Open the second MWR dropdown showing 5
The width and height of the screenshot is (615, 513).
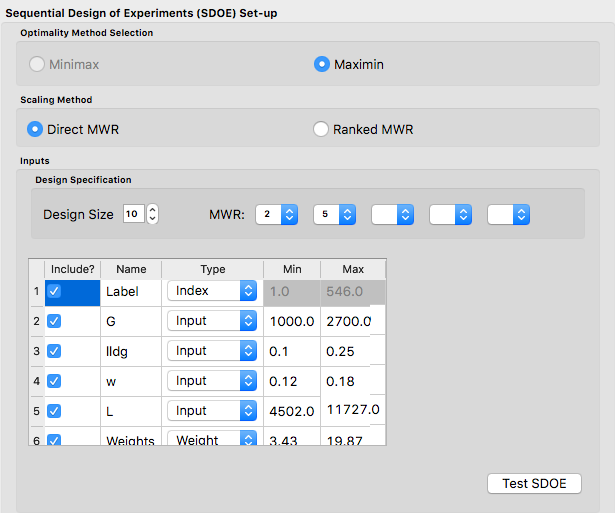click(334, 215)
